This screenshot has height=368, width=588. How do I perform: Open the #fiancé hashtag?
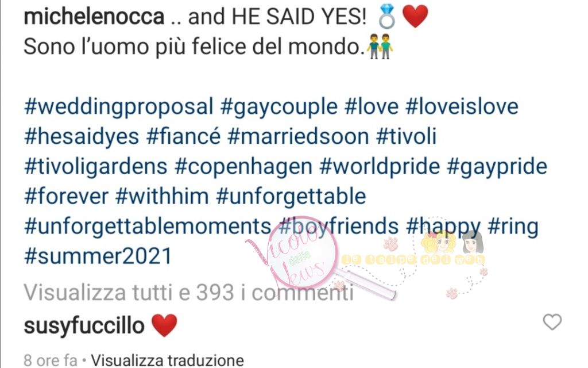pyautogui.click(x=183, y=137)
